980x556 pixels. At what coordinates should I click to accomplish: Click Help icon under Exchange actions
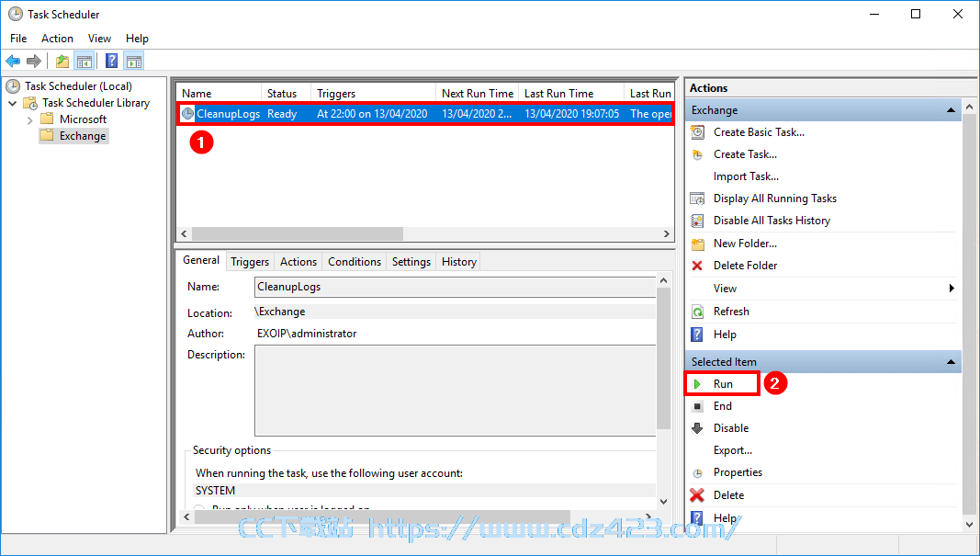(x=697, y=335)
